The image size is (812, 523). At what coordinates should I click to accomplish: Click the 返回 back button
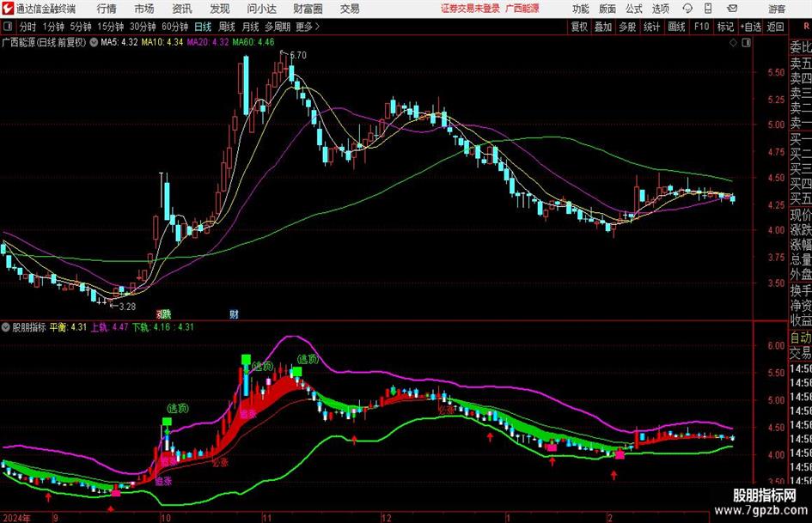(775, 27)
